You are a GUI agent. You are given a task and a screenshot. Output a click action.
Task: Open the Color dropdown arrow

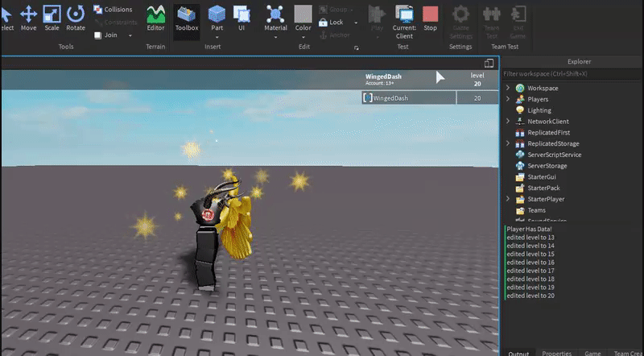click(x=303, y=37)
